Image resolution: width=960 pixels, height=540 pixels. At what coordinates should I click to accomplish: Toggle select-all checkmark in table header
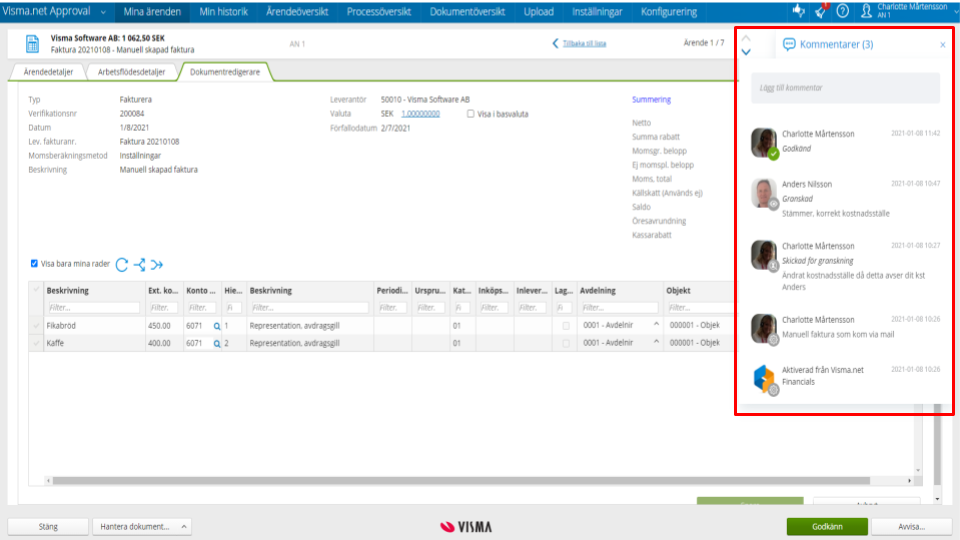[x=36, y=290]
